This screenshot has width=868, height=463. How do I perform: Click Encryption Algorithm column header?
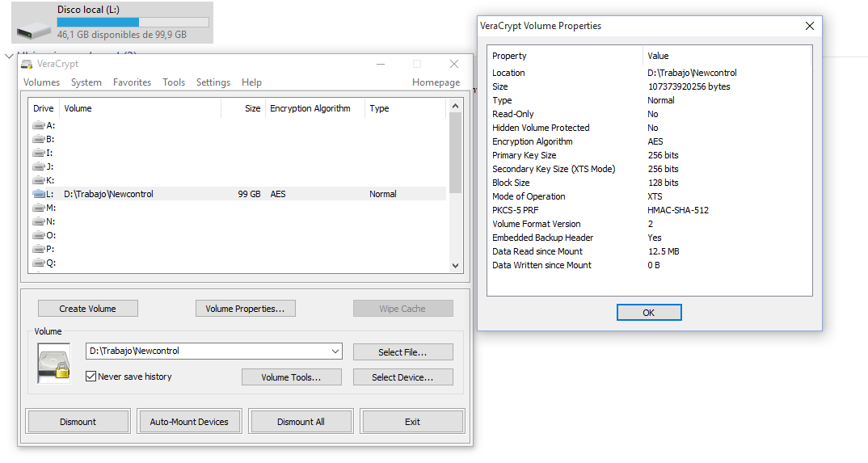(315, 108)
